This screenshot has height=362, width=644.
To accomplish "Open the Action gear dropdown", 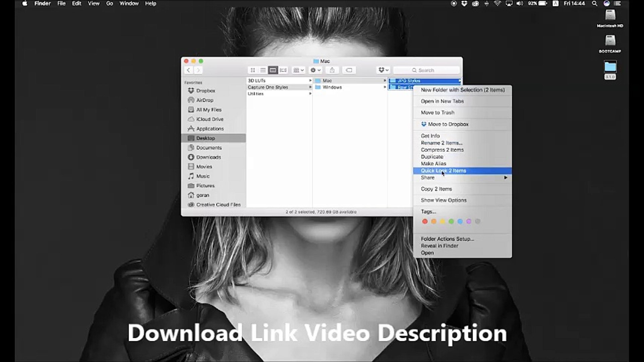I will pos(315,70).
